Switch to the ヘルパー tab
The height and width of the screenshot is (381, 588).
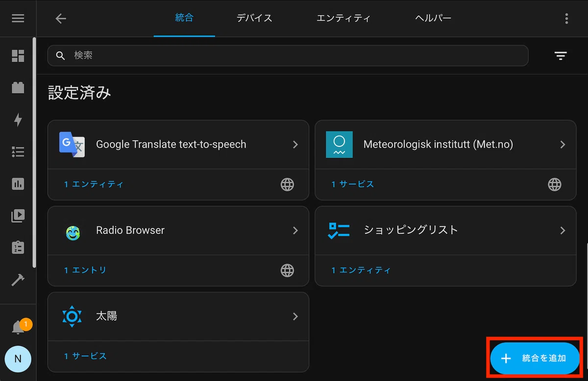coord(433,18)
